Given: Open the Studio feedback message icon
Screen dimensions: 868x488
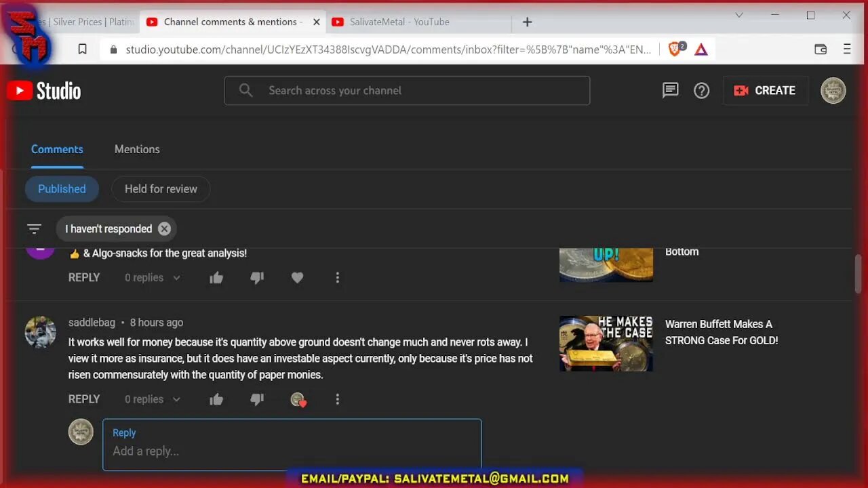Looking at the screenshot, I should (x=670, y=90).
